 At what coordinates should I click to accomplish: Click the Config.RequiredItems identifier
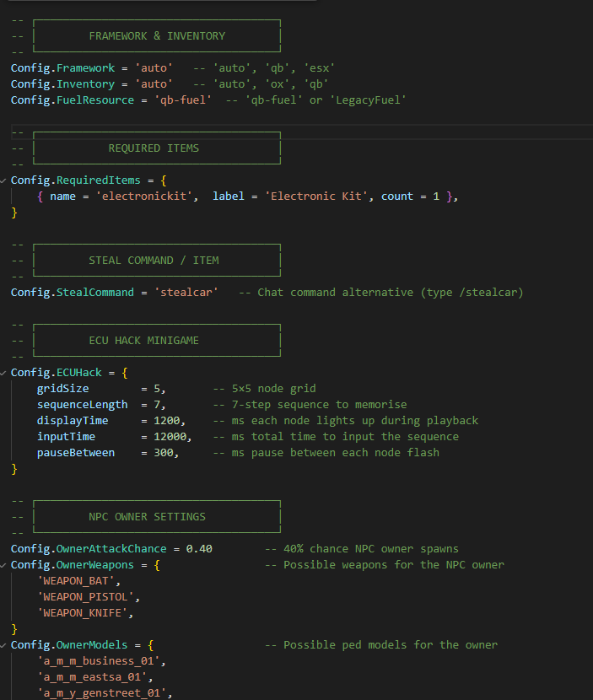pos(75,180)
